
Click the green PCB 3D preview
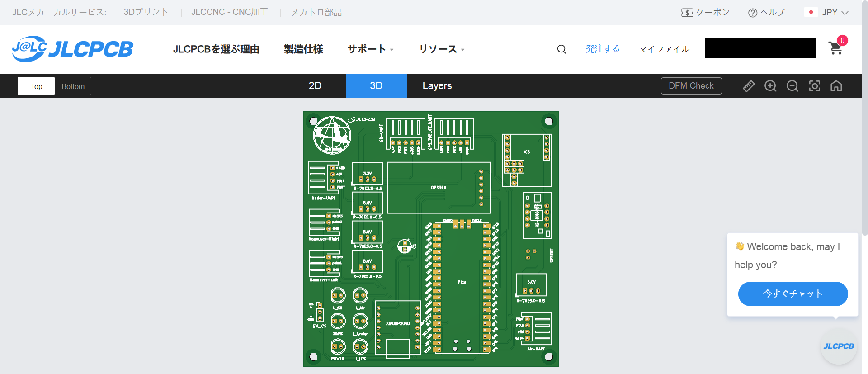431,239
